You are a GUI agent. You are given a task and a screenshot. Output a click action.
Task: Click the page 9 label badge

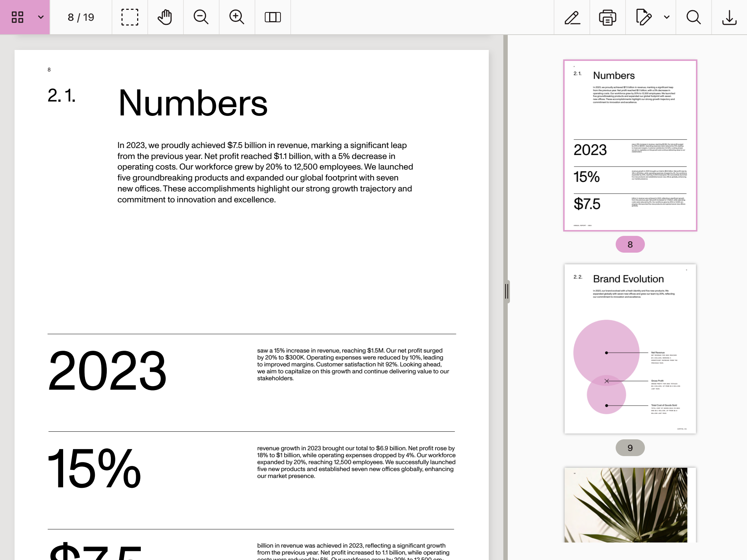[630, 448]
